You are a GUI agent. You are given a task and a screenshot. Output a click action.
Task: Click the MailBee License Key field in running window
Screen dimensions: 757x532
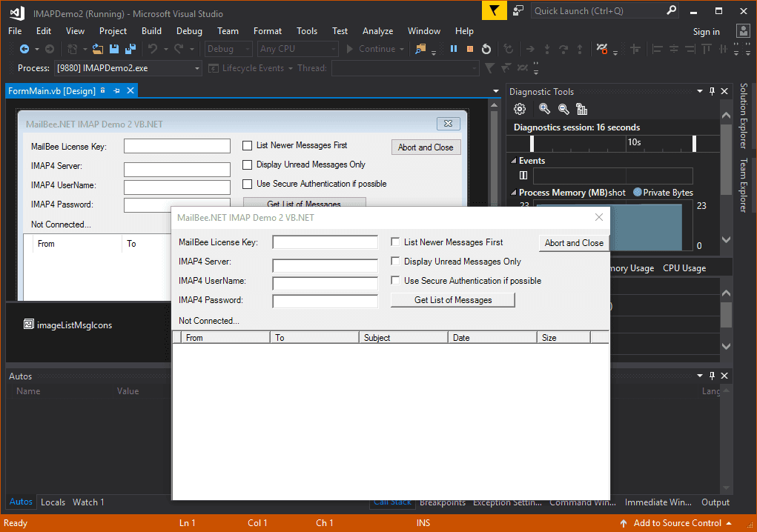325,242
